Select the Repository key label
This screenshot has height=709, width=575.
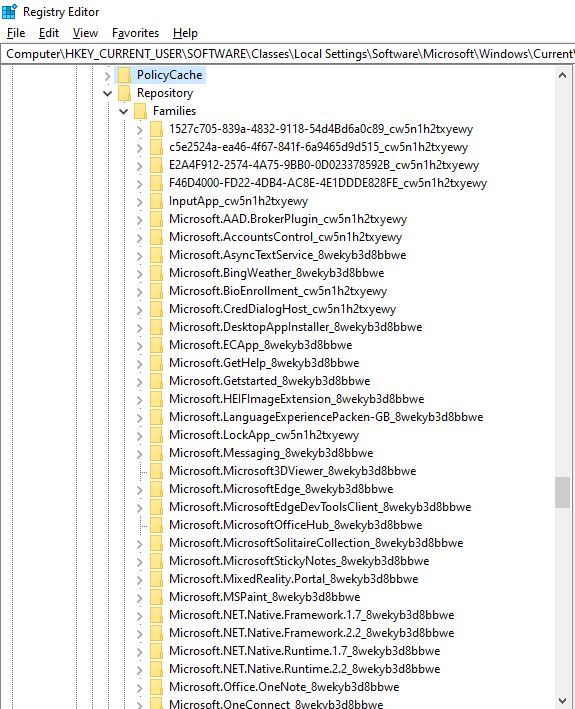165,93
